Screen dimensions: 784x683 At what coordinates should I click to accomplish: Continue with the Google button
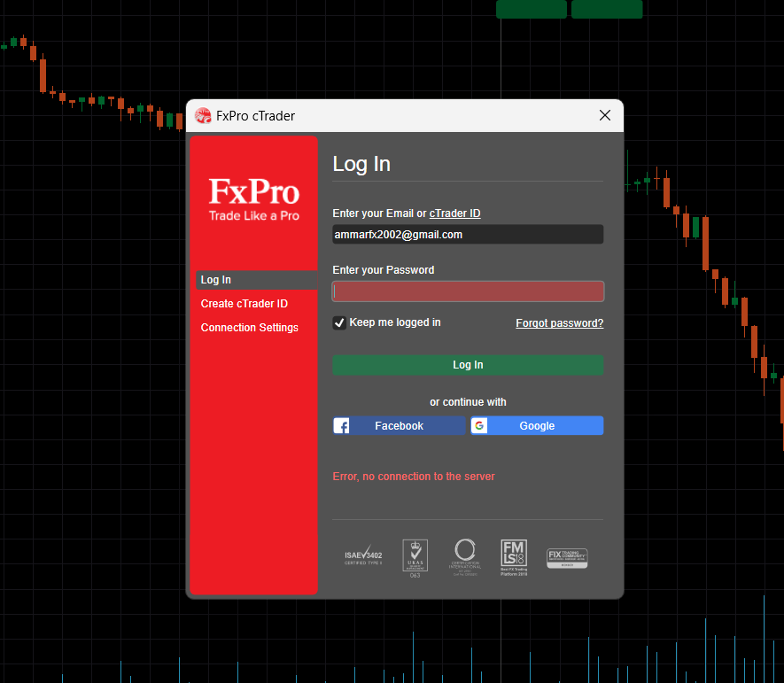click(537, 425)
